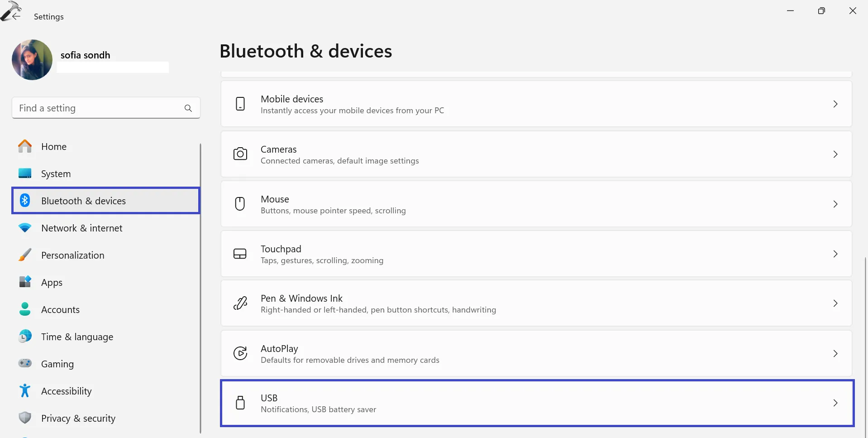Expand the Cameras row chevron
This screenshot has height=438, width=868.
click(835, 154)
